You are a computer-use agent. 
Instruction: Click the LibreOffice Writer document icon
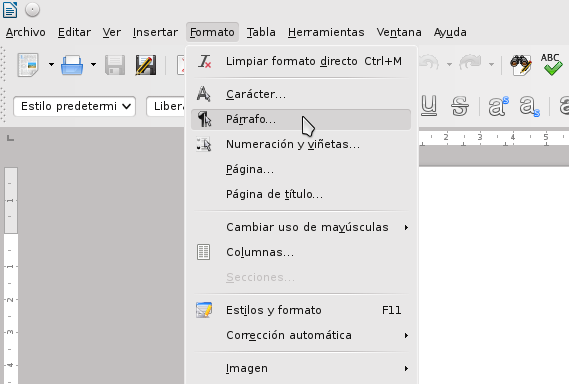pos(10,10)
